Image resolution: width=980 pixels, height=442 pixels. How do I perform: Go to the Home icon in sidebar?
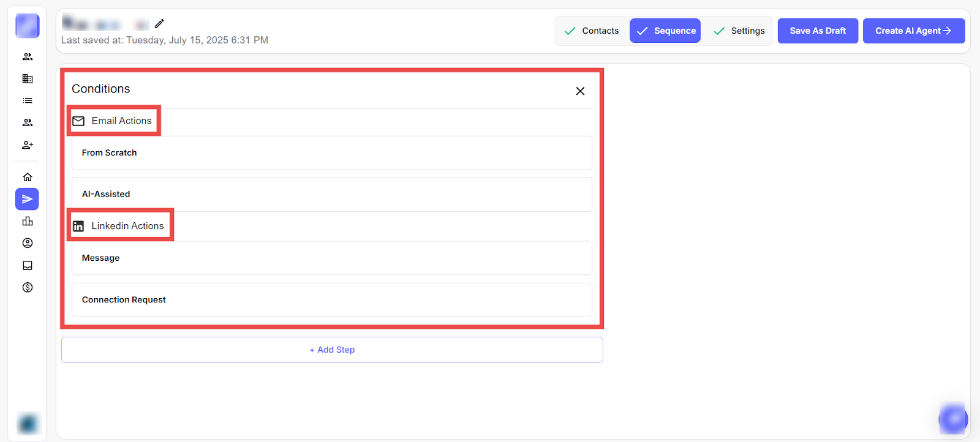(x=28, y=177)
